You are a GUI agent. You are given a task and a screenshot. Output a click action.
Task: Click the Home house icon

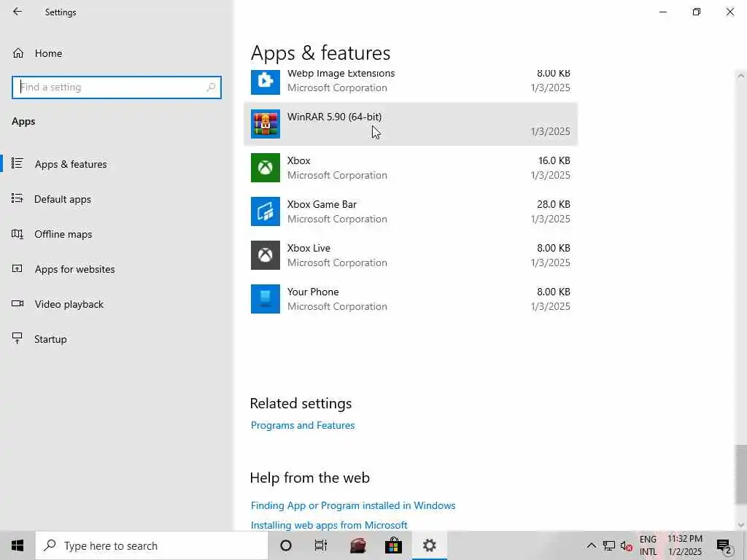pyautogui.click(x=18, y=52)
